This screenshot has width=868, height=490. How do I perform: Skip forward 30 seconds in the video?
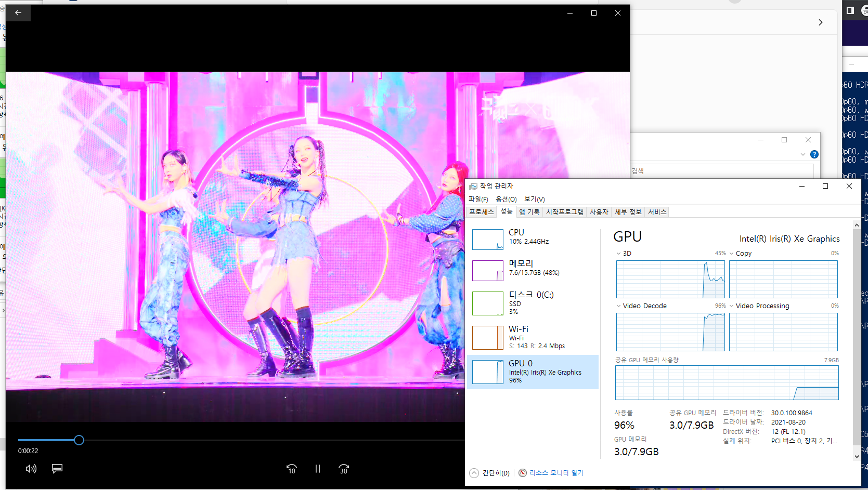344,469
